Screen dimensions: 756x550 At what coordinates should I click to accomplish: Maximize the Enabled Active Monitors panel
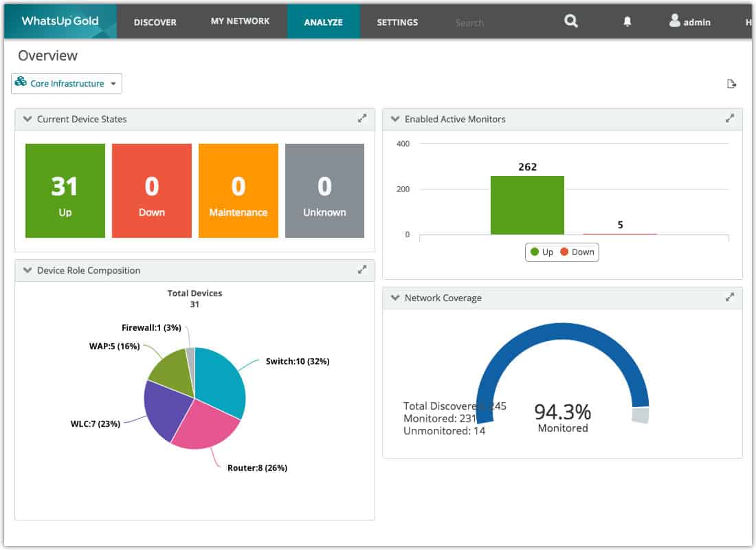point(729,119)
